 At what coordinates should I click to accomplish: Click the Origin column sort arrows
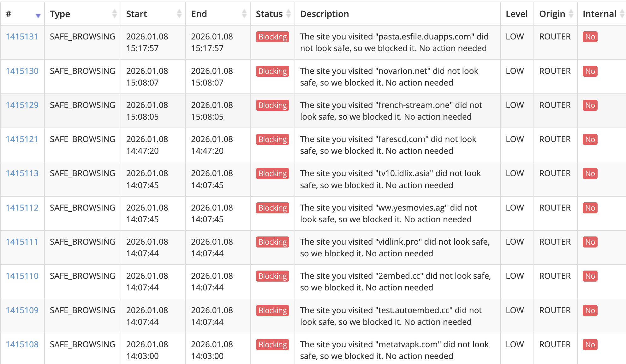coord(571,14)
